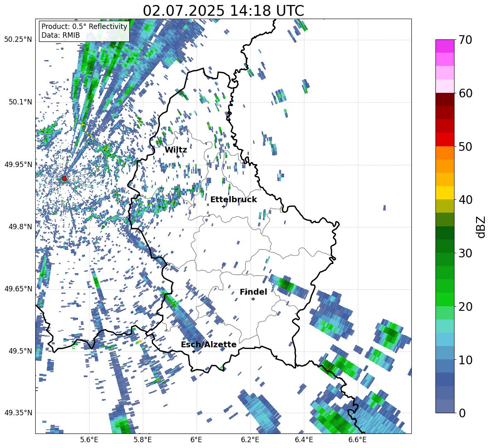Click the 49.8°N latitude label
This screenshot has height=448, width=491.
pyautogui.click(x=20, y=227)
